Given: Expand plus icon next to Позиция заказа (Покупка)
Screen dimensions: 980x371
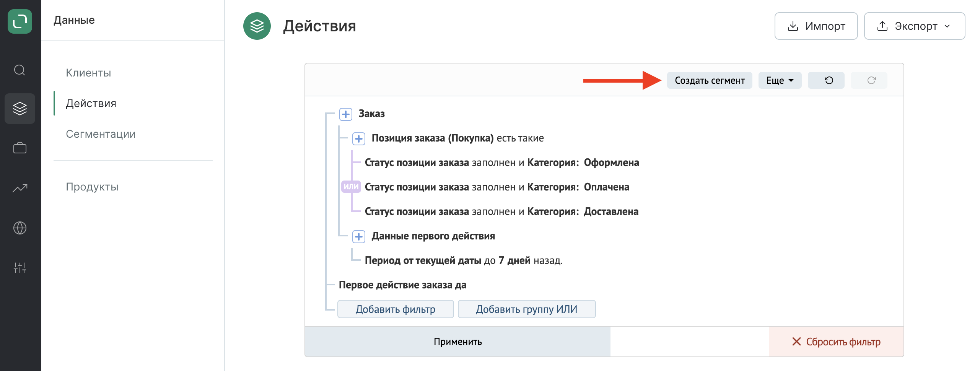Looking at the screenshot, I should click(x=359, y=138).
